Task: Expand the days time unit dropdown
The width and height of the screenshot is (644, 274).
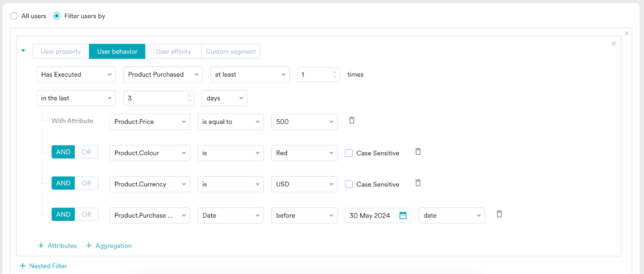Action: click(224, 98)
